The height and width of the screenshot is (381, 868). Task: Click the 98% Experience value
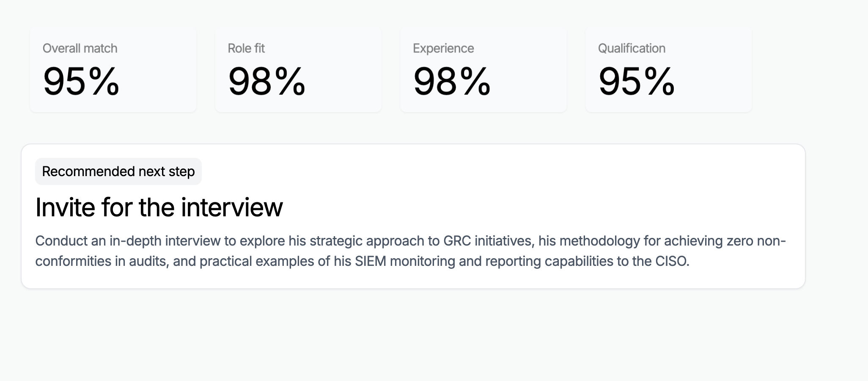pos(452,81)
